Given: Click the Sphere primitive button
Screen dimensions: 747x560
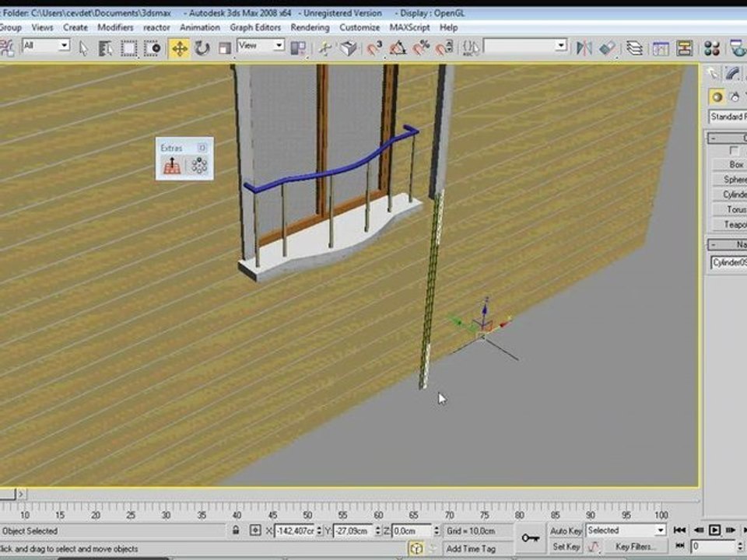Looking at the screenshot, I should point(729,180).
